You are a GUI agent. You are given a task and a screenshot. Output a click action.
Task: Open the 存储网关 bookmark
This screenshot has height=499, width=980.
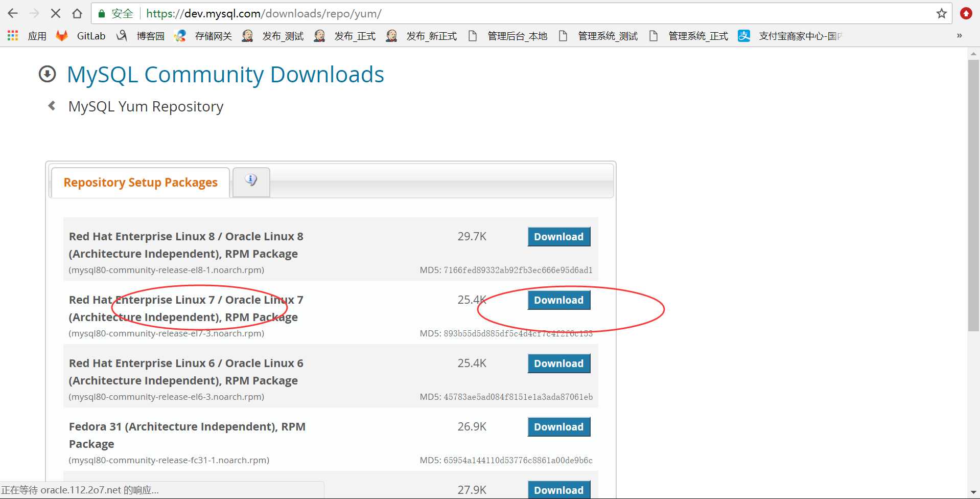click(x=203, y=36)
